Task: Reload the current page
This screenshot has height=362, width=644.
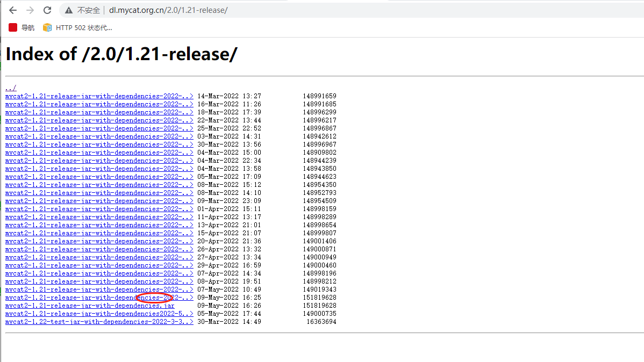Action: pyautogui.click(x=47, y=10)
